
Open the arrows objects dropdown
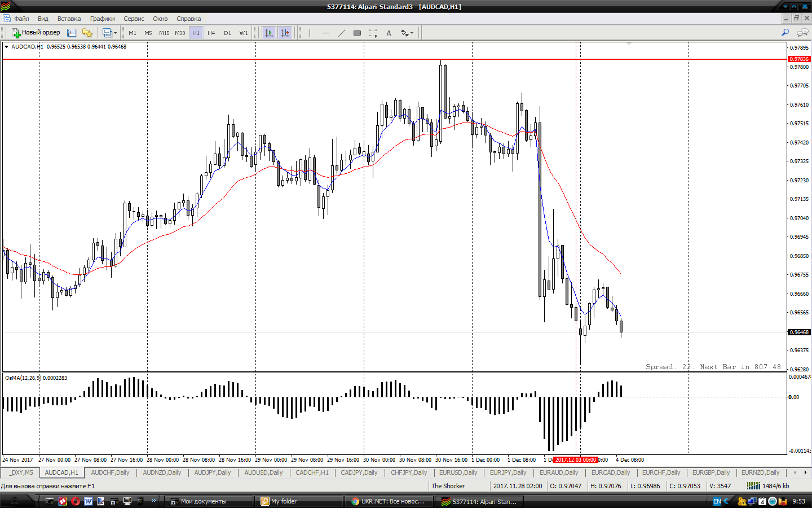click(407, 33)
